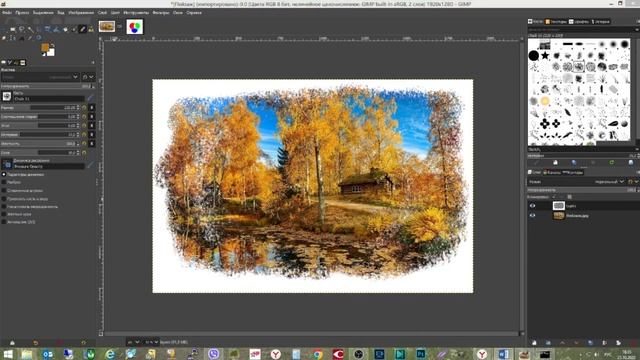
Task: Enable Жёсткие края hard edge checkbox
Action: click(x=4, y=214)
